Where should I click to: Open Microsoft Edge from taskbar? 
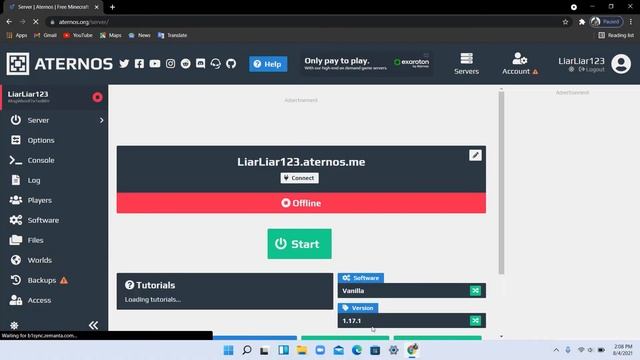pyautogui.click(x=357, y=350)
